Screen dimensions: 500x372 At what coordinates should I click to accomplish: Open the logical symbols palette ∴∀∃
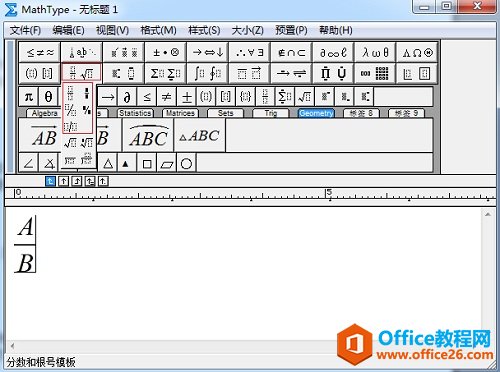[x=250, y=52]
